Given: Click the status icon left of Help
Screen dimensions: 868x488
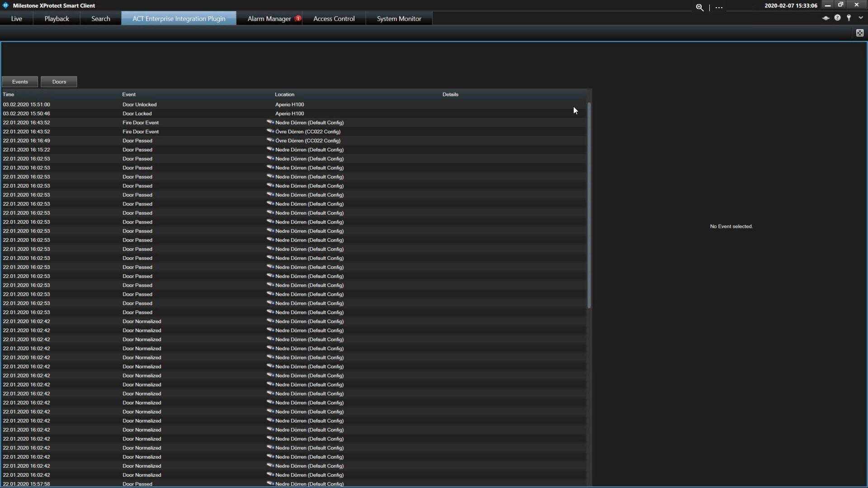Looking at the screenshot, I should click(x=826, y=18).
